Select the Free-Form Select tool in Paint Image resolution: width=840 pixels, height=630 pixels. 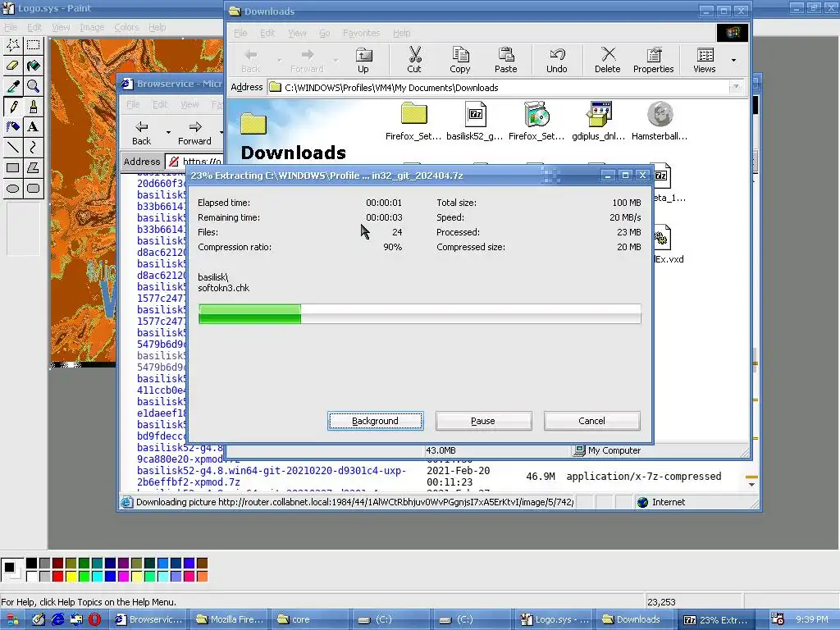tap(13, 45)
